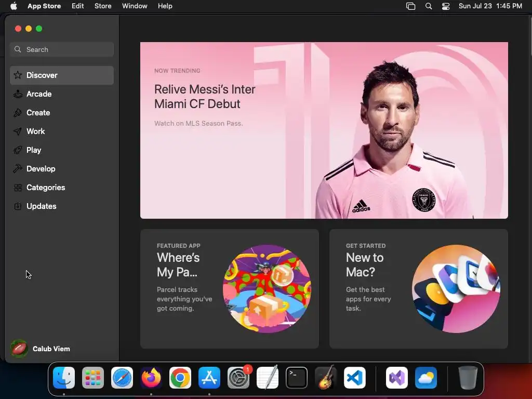This screenshot has width=532, height=399.
Task: Browse the Categories label in sidebar
Action: 46,187
